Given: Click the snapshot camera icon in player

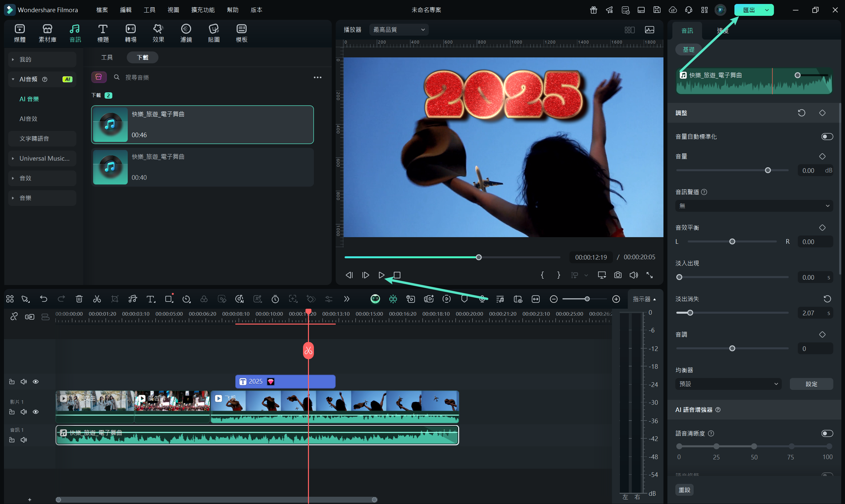Looking at the screenshot, I should coord(618,275).
